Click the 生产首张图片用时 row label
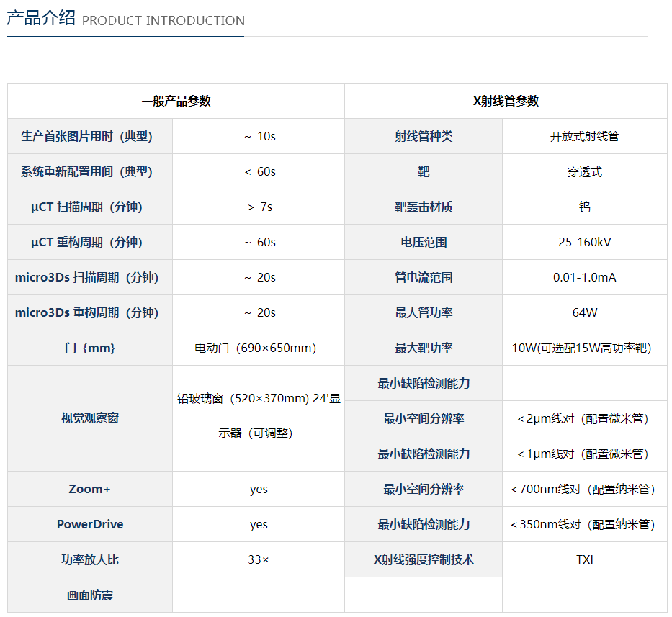 point(87,137)
